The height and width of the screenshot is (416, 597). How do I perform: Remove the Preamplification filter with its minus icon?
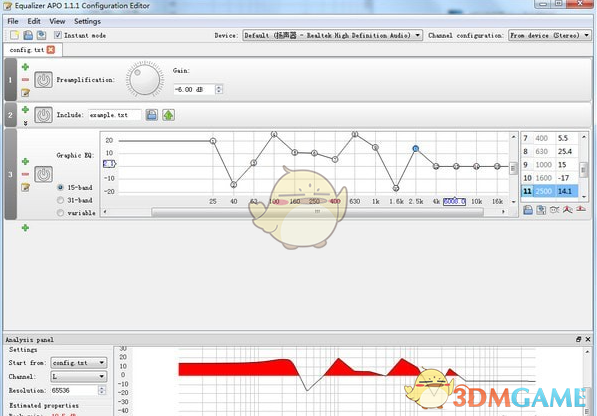[25, 80]
